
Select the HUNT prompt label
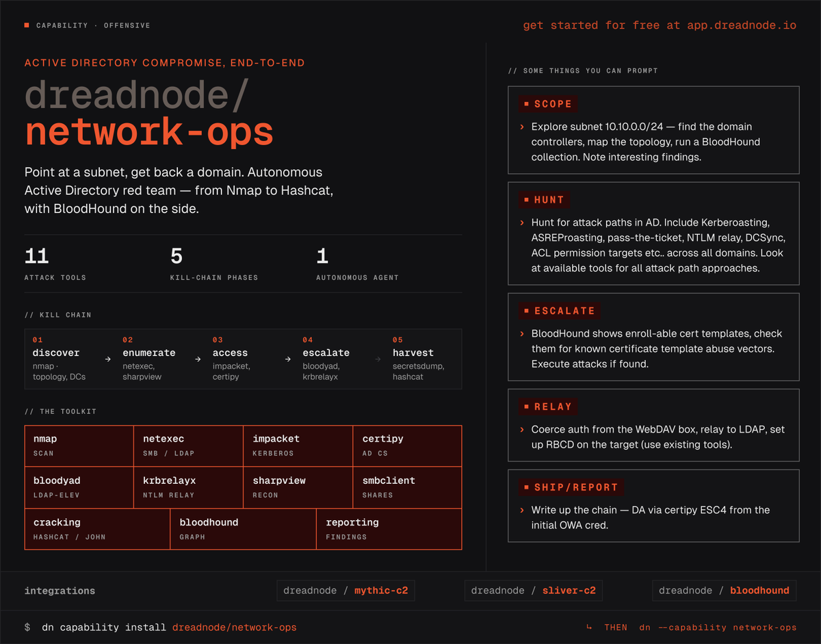coord(543,200)
